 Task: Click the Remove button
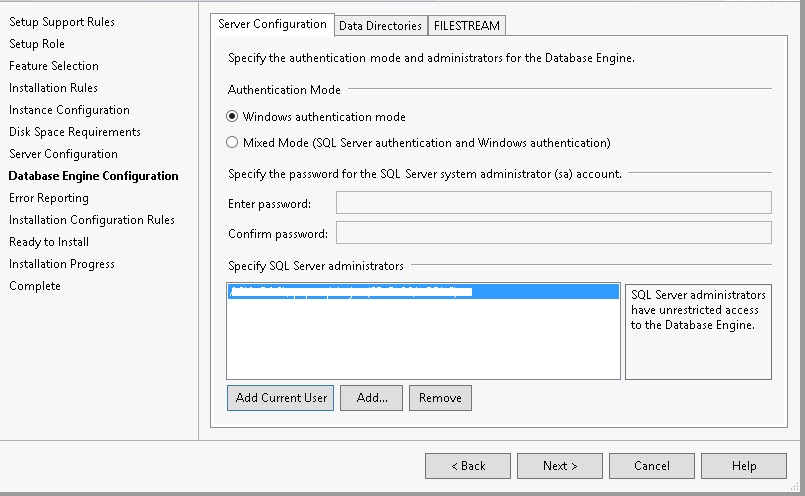(x=440, y=398)
